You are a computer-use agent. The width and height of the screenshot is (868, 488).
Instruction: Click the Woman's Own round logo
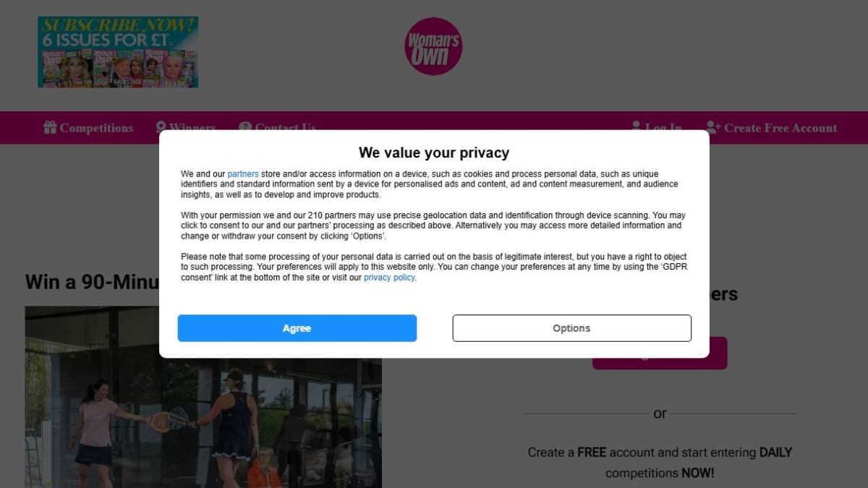[433, 46]
